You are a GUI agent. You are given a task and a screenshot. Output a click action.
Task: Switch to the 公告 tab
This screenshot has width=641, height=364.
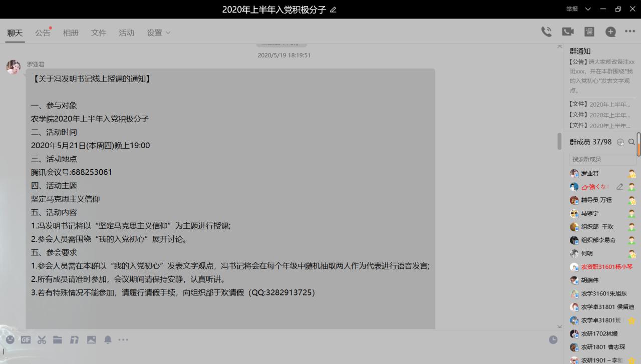(x=43, y=32)
